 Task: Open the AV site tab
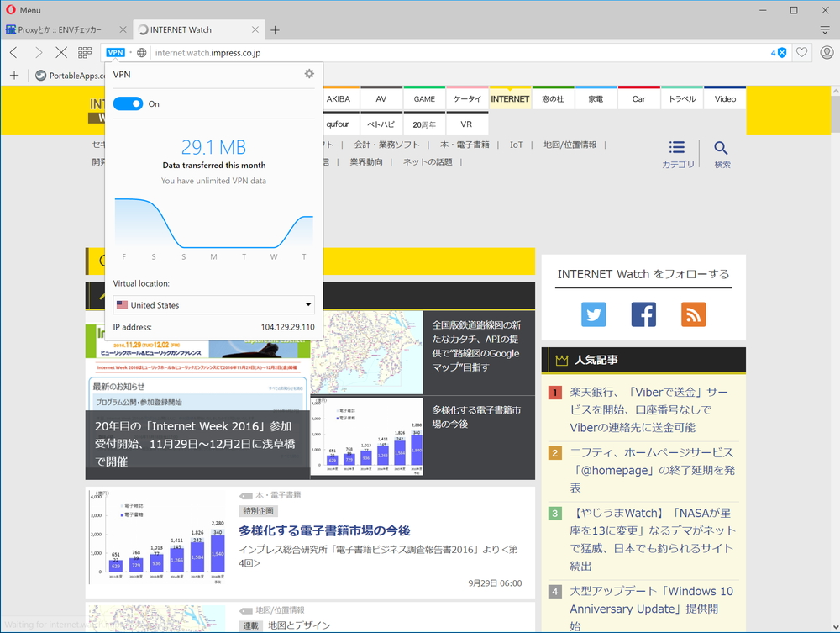[x=381, y=98]
